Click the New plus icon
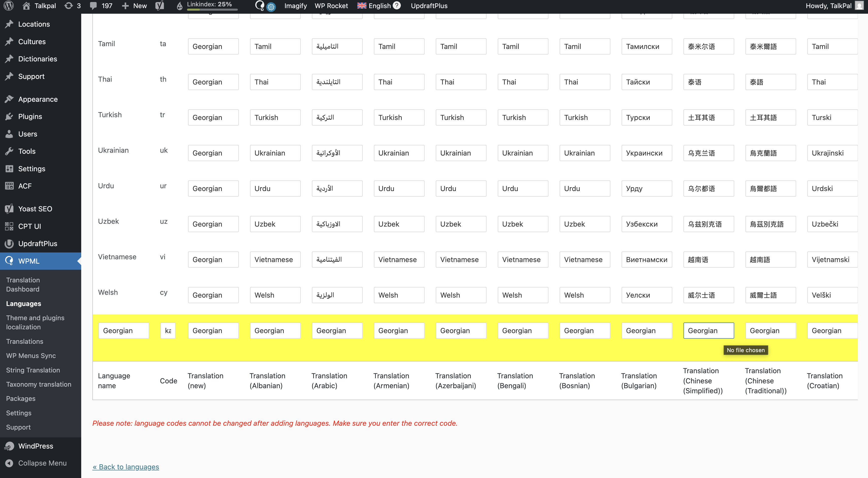868x478 pixels. [125, 6]
